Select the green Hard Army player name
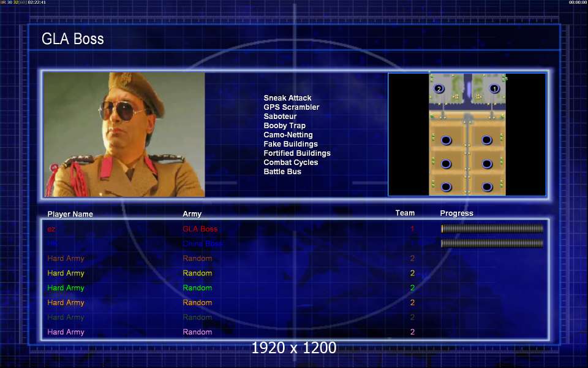Viewport: 588px width, 368px height. tap(66, 288)
